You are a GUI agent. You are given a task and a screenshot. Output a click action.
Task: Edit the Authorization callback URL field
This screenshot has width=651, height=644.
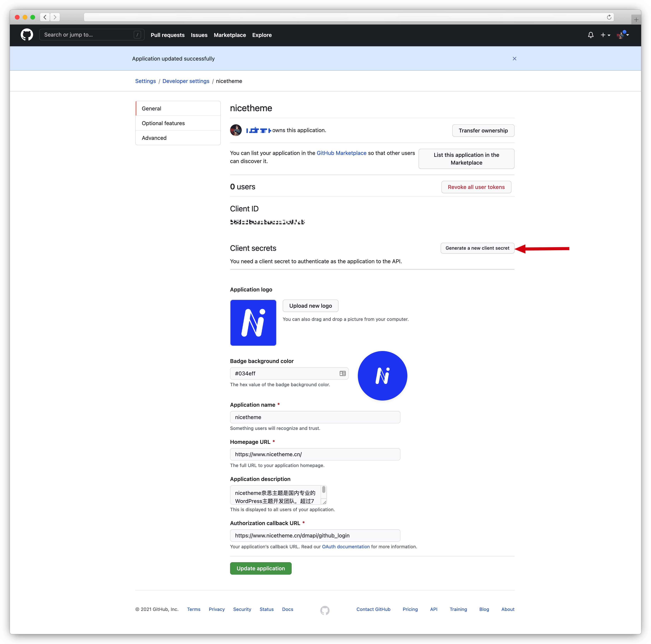pyautogui.click(x=315, y=536)
